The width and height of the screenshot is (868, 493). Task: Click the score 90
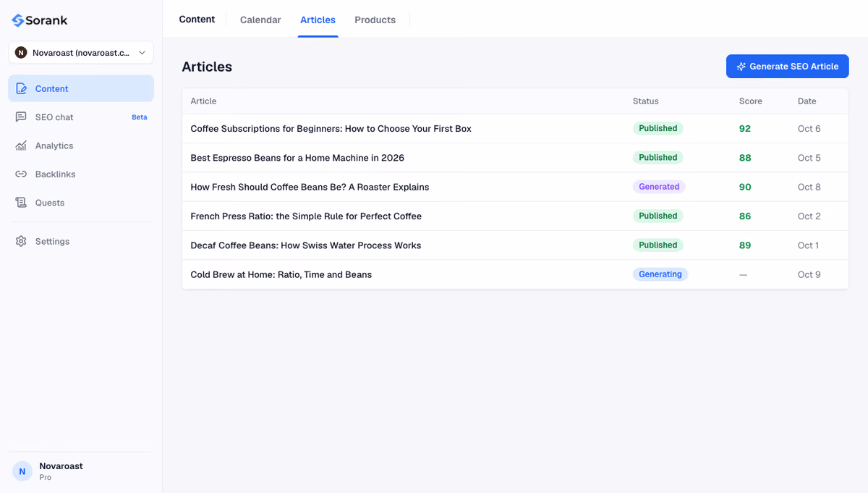tap(745, 187)
